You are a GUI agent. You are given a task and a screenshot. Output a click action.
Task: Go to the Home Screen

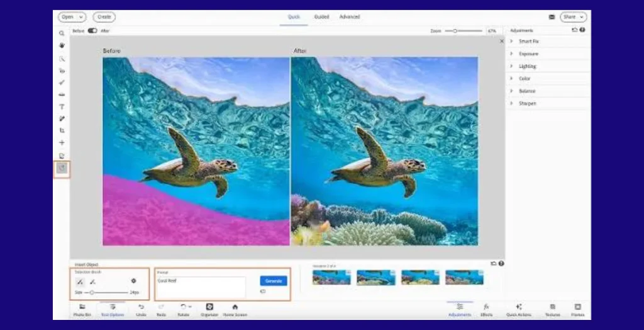tap(235, 310)
